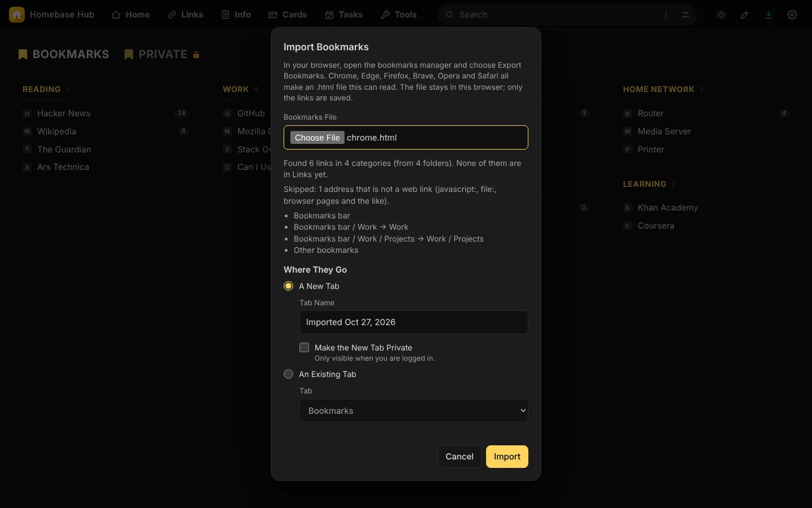
Task: Focus the Search box in the header
Action: (567, 15)
